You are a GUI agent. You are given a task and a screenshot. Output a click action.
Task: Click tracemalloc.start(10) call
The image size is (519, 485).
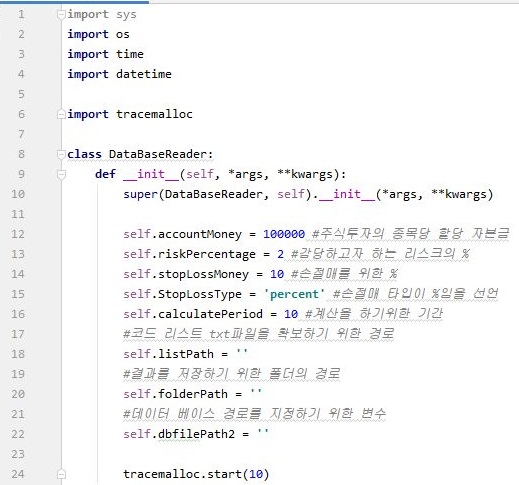coord(196,474)
